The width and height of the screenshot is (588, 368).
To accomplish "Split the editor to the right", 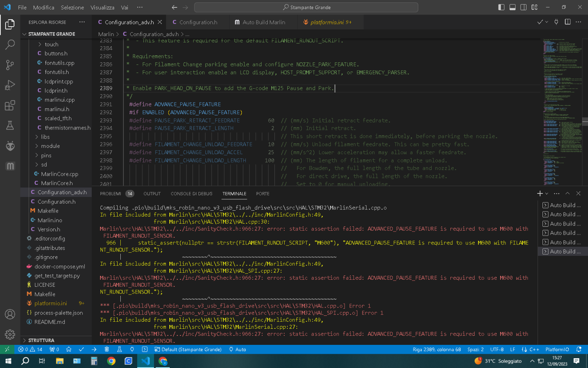I will [x=567, y=22].
